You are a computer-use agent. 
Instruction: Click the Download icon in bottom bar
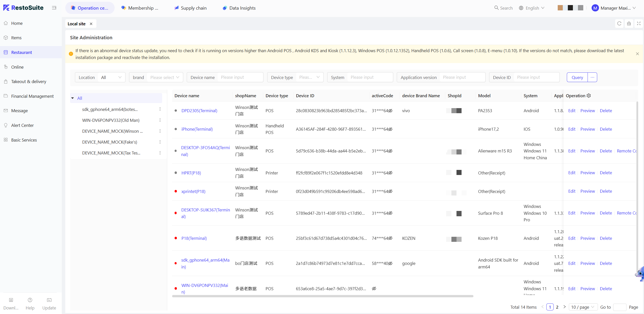click(x=11, y=300)
